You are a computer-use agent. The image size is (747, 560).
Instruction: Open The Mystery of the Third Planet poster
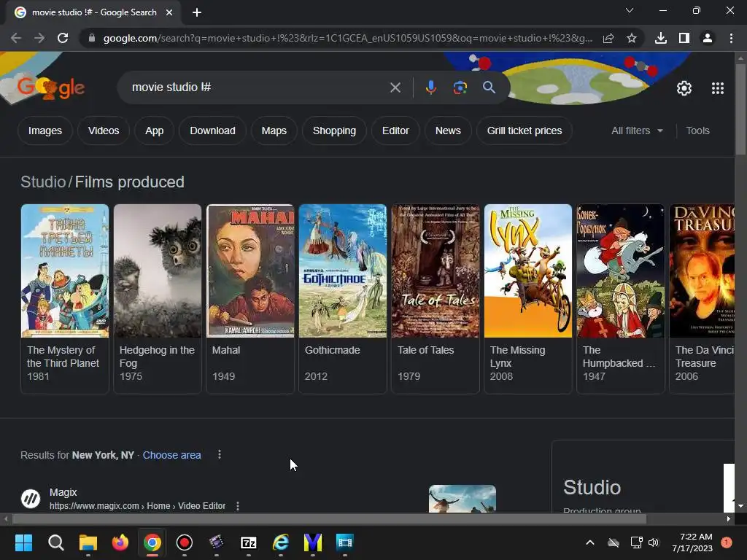(x=65, y=271)
